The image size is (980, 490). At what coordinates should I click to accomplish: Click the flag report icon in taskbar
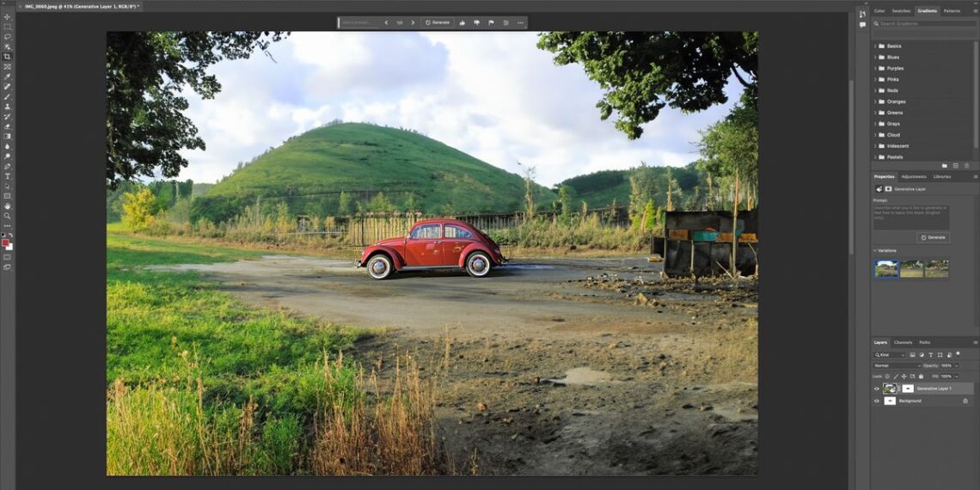[x=491, y=22]
